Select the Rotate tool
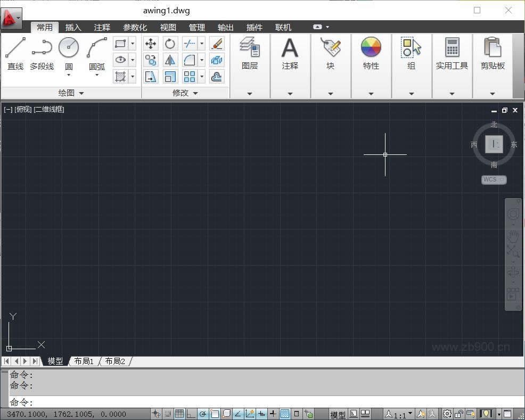525x420 pixels. coord(170,44)
